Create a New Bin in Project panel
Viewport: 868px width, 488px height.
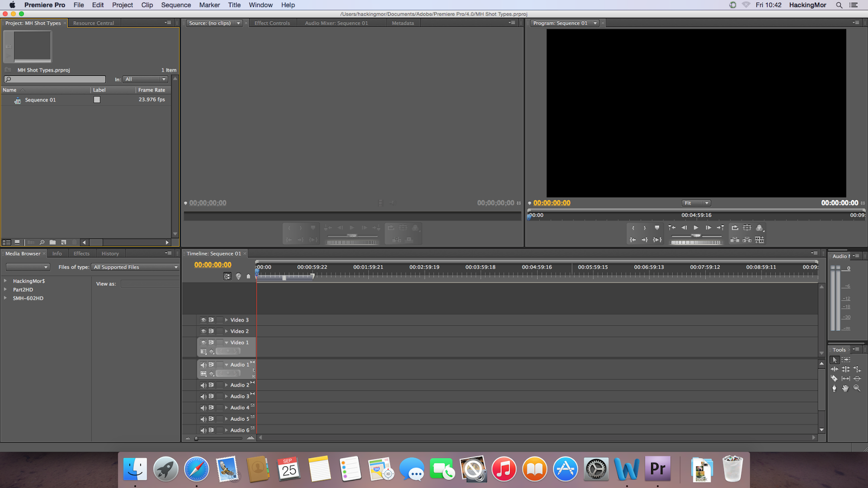[x=53, y=242]
